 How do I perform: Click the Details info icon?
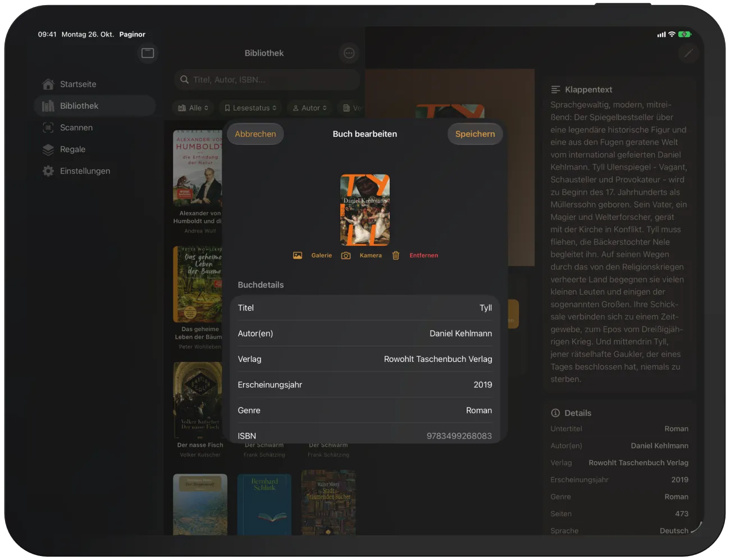[555, 413]
